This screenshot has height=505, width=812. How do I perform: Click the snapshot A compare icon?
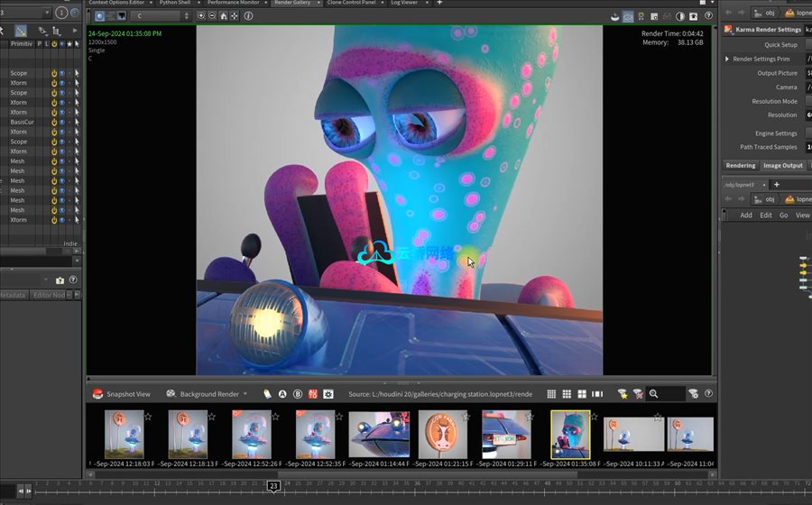pyautogui.click(x=282, y=394)
